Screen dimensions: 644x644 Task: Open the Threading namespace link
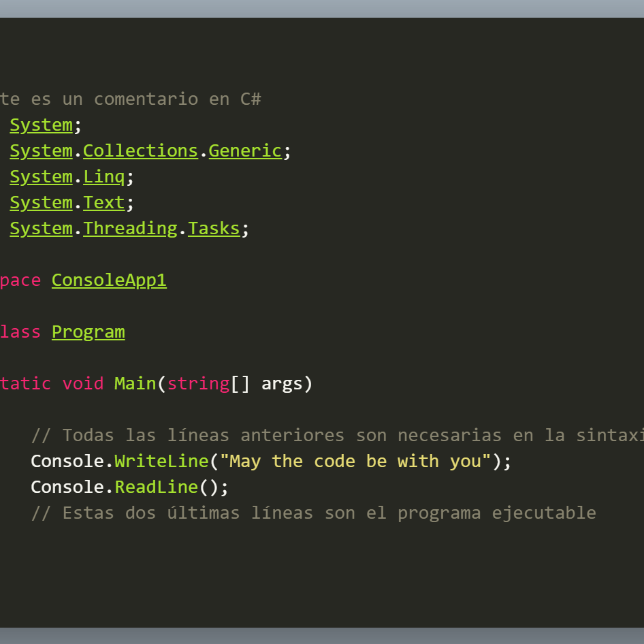[130, 229]
